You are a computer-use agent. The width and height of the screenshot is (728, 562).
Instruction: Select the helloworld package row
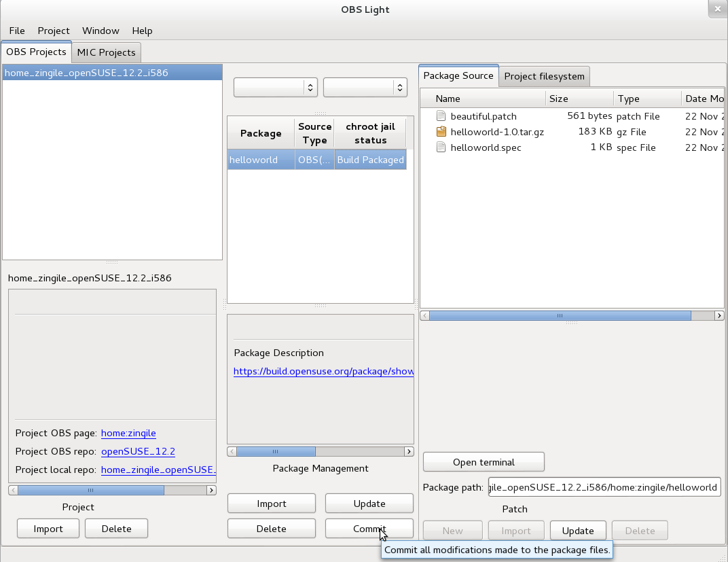click(x=261, y=159)
